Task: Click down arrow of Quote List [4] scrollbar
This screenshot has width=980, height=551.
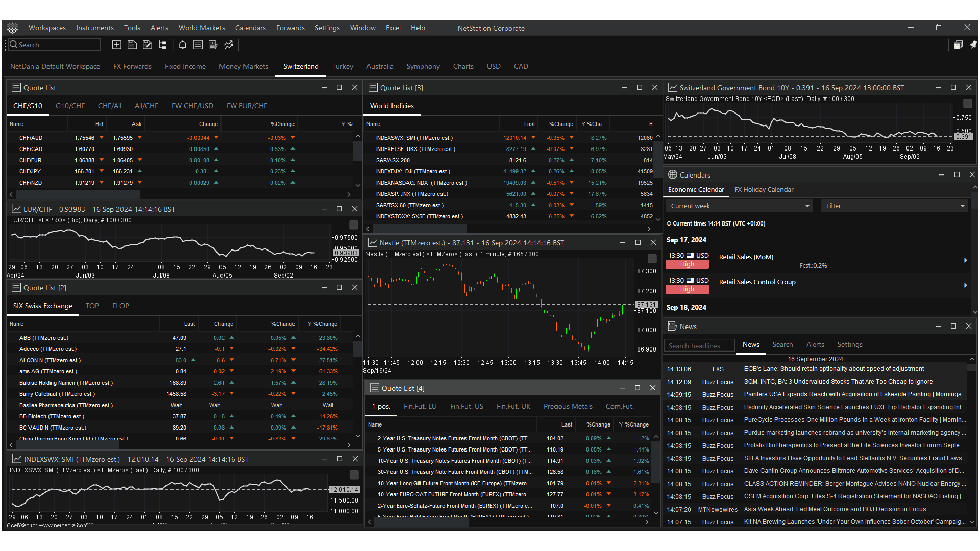Action: point(656,513)
